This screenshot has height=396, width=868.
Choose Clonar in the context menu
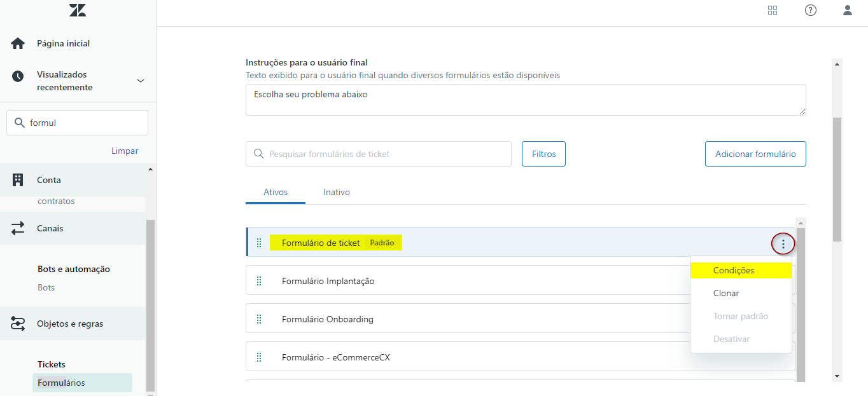coord(726,293)
